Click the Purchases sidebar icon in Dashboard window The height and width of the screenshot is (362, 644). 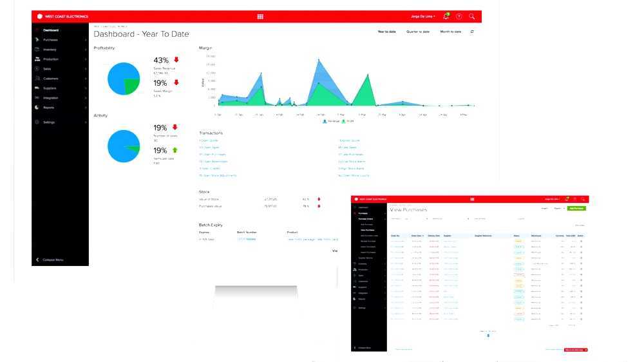(37, 40)
